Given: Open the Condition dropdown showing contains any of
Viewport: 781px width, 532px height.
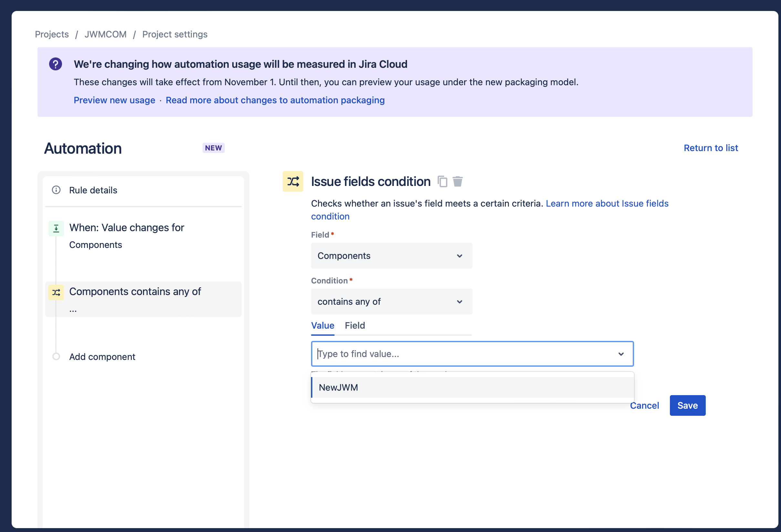Looking at the screenshot, I should point(391,302).
